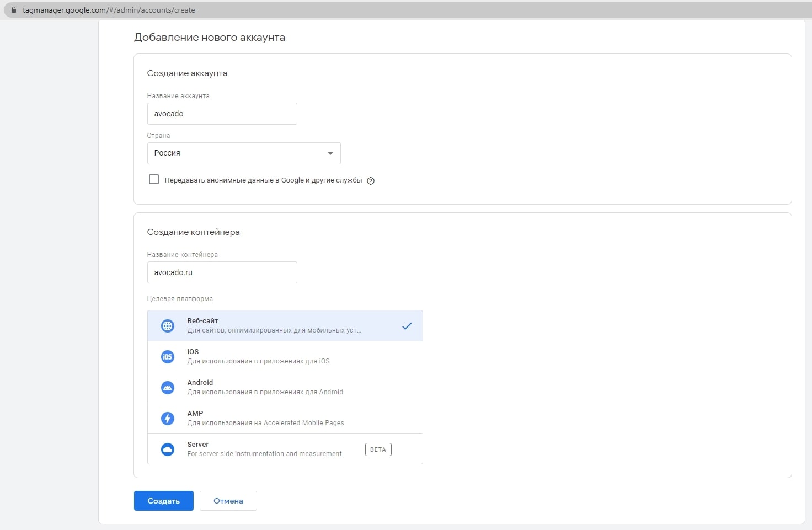The height and width of the screenshot is (530, 812).
Task: Click the BETA badge on the Server option
Action: pyautogui.click(x=378, y=449)
